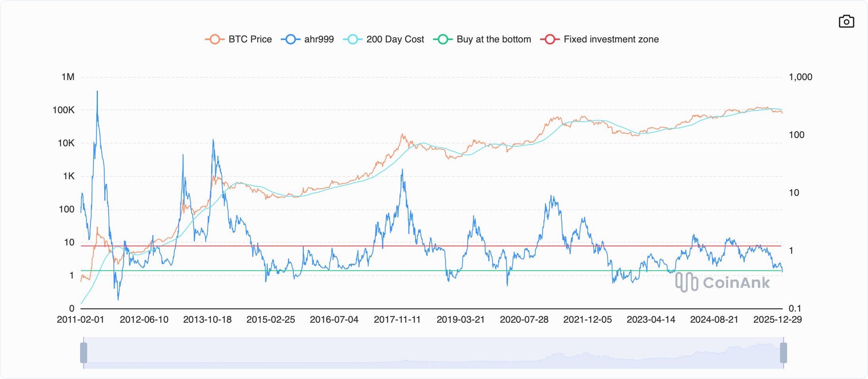Click the 1K price axis label
868x379 pixels.
coord(69,176)
